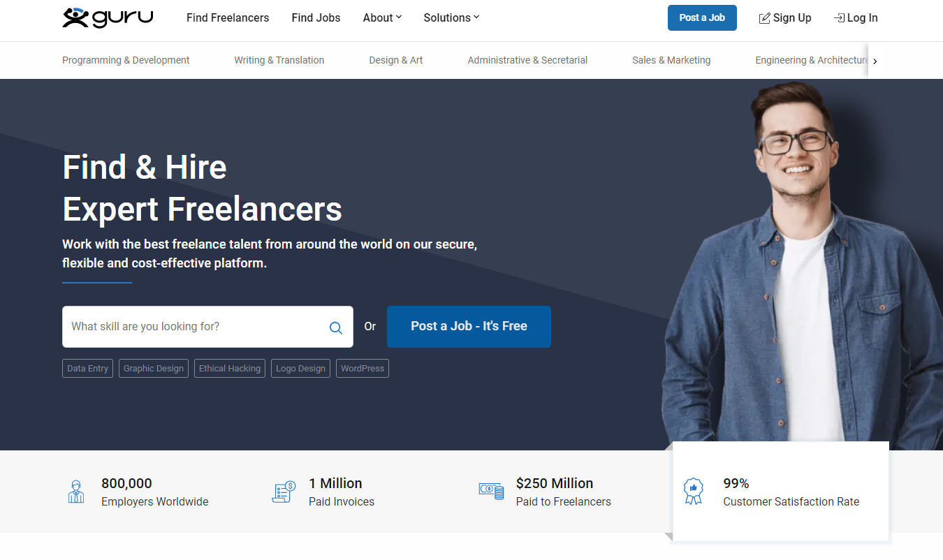
Task: Click the $250 Million statistic text
Action: 555,483
